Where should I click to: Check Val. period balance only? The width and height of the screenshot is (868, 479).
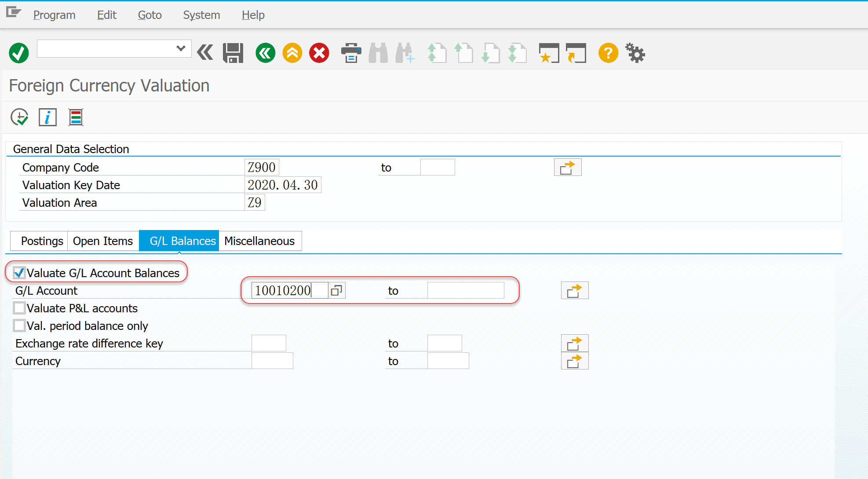click(19, 326)
